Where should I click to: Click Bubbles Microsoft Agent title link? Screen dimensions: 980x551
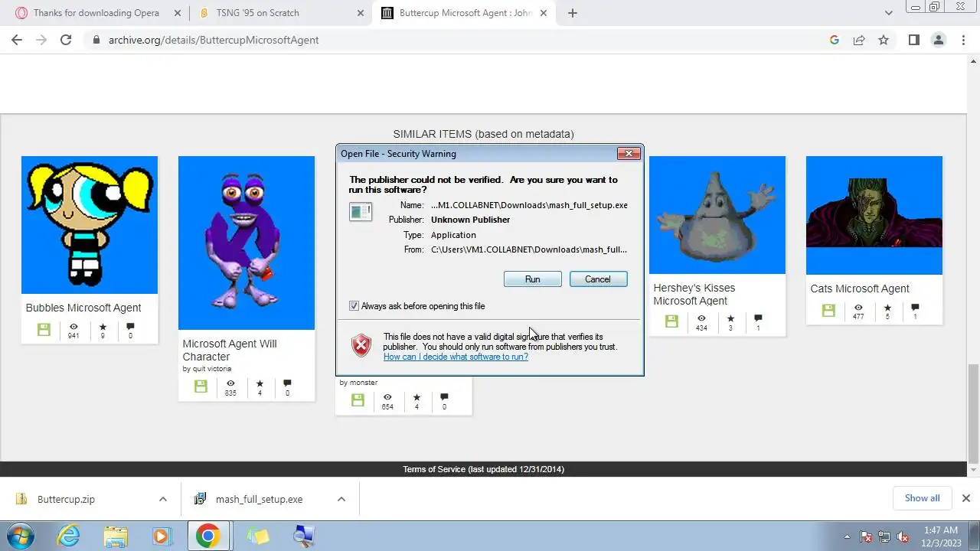[83, 308]
